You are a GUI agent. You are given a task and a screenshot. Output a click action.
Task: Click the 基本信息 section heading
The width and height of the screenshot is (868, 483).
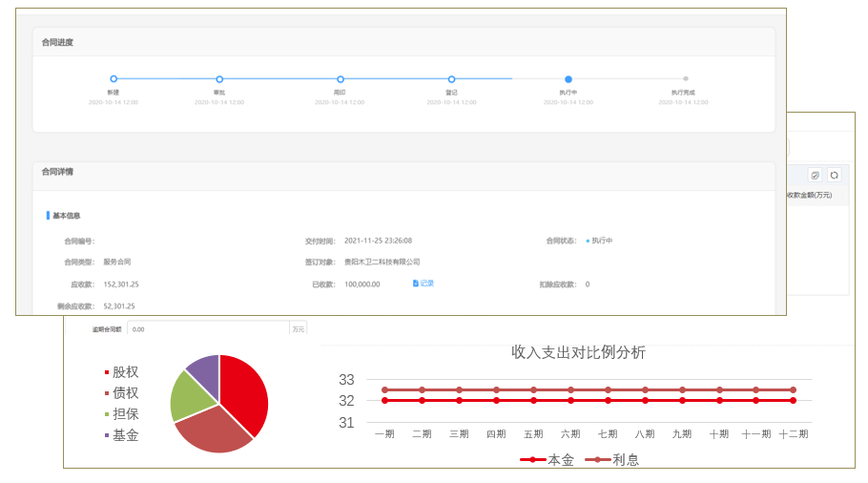67,216
